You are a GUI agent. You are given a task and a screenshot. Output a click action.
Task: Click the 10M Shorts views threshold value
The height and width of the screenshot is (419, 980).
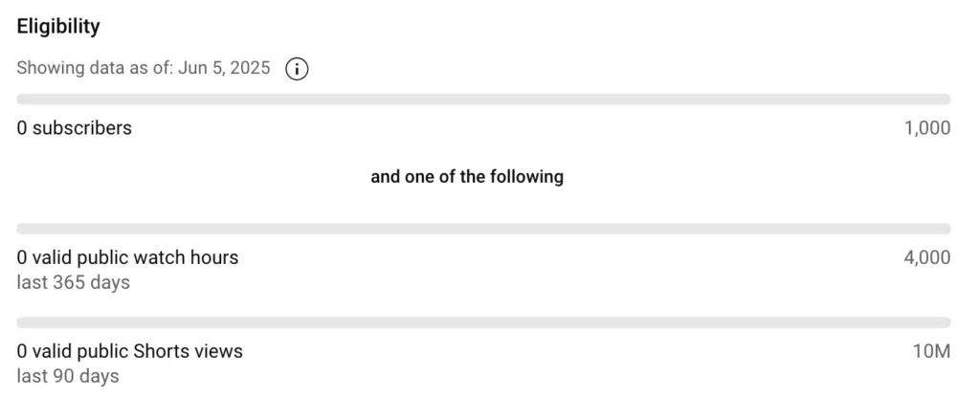(x=931, y=352)
